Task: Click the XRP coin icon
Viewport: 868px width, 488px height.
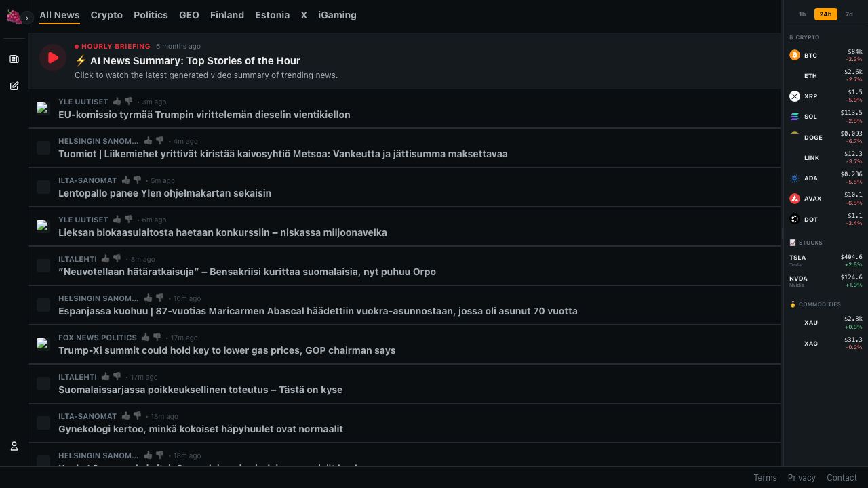Action: coord(795,96)
